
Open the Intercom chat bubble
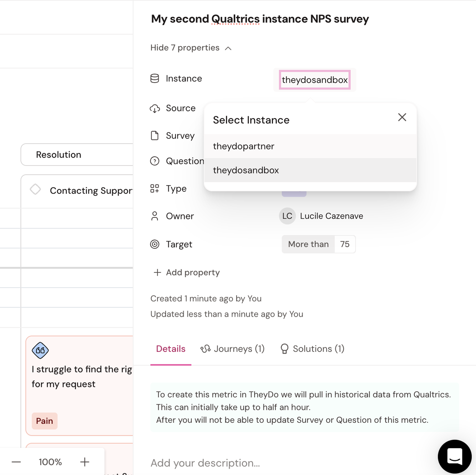pyautogui.click(x=455, y=456)
